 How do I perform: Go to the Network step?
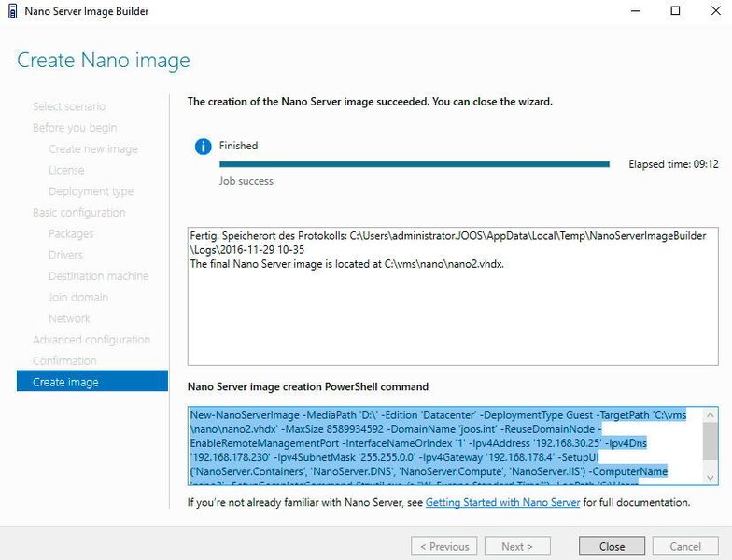(x=69, y=318)
